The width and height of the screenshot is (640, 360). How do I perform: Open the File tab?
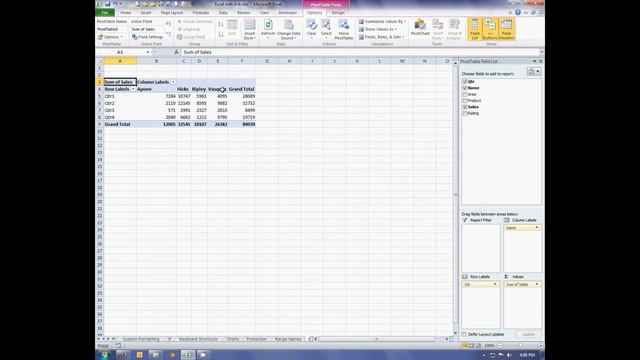(105, 13)
